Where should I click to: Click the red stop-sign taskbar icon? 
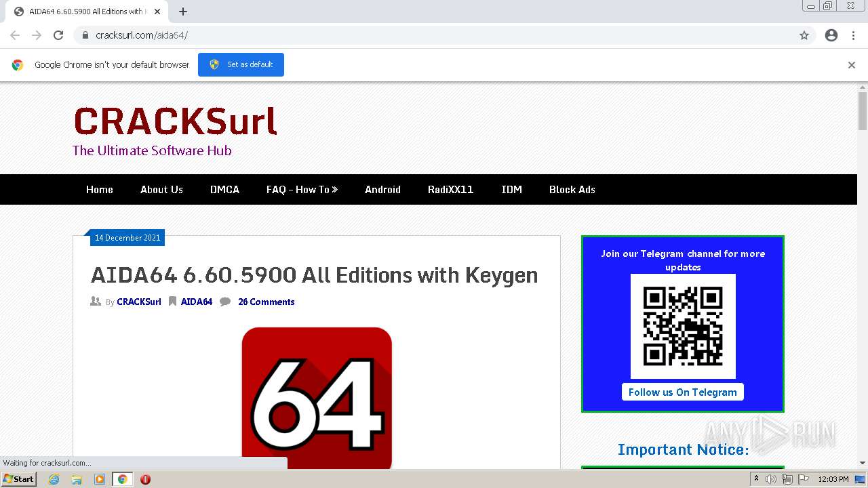145,479
